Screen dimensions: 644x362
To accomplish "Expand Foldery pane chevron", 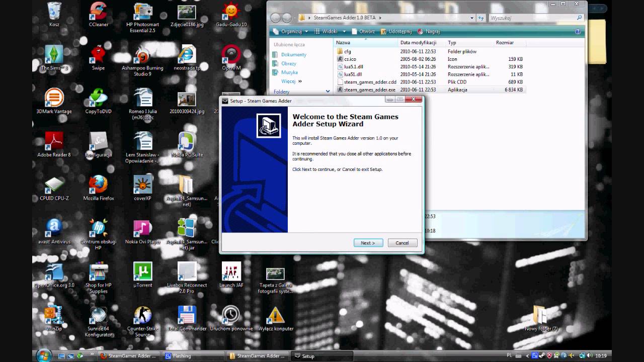I will (x=328, y=92).
